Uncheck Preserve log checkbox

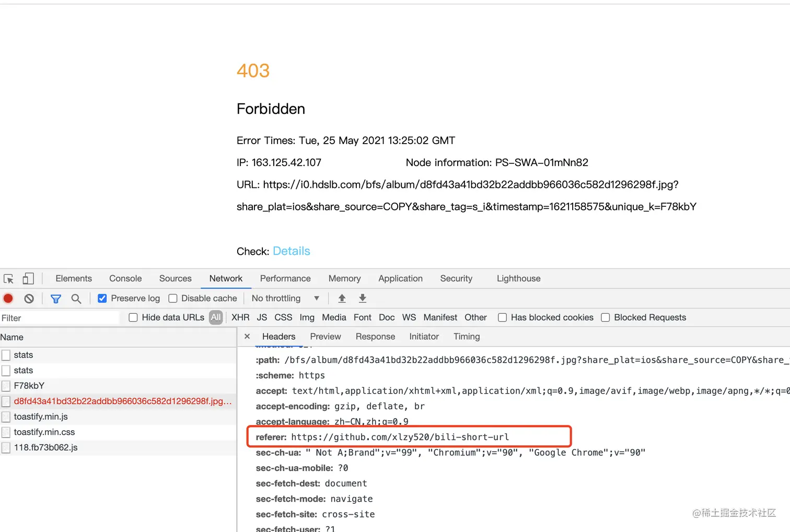[102, 299]
